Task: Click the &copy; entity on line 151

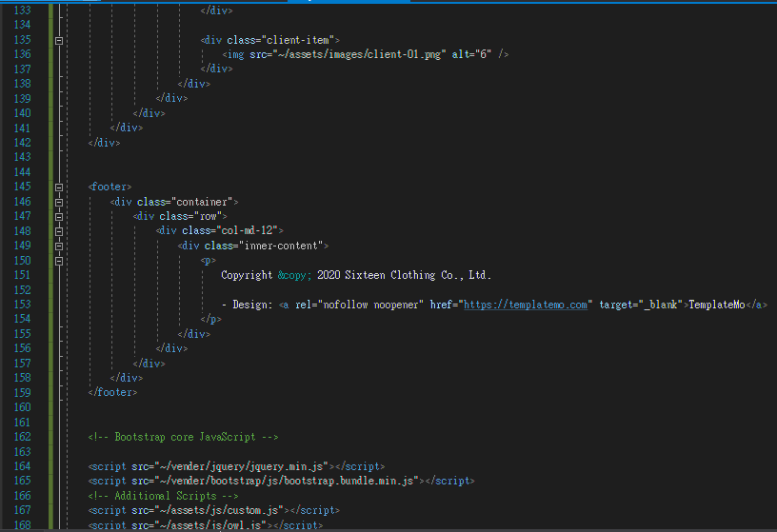Action: pyautogui.click(x=295, y=275)
